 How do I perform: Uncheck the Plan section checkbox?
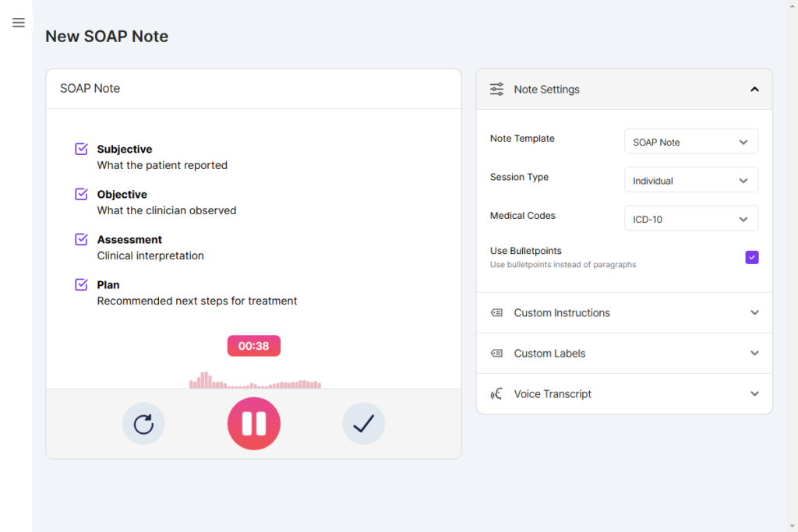tap(80, 284)
